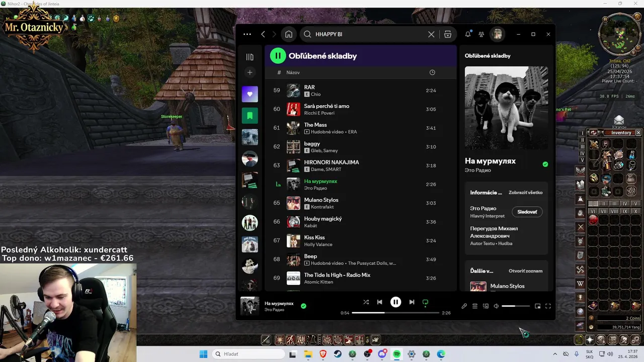
Task: Open the Spotify three-dot menu
Action: tap(247, 34)
